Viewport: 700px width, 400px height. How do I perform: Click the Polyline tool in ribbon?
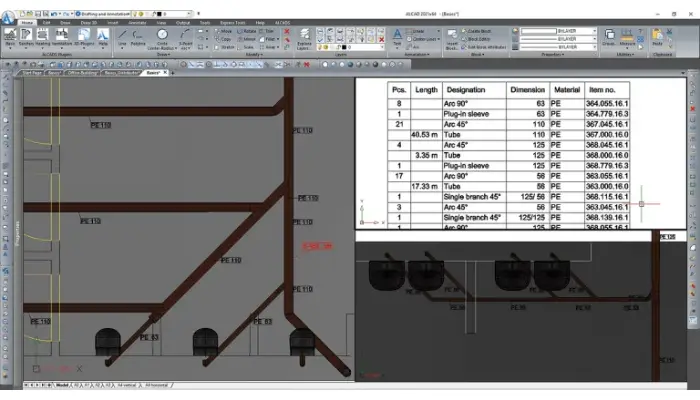pyautogui.click(x=137, y=38)
